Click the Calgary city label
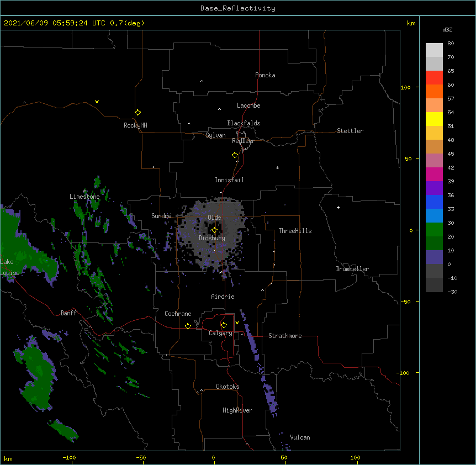The height and width of the screenshot is (465, 476). (x=220, y=333)
